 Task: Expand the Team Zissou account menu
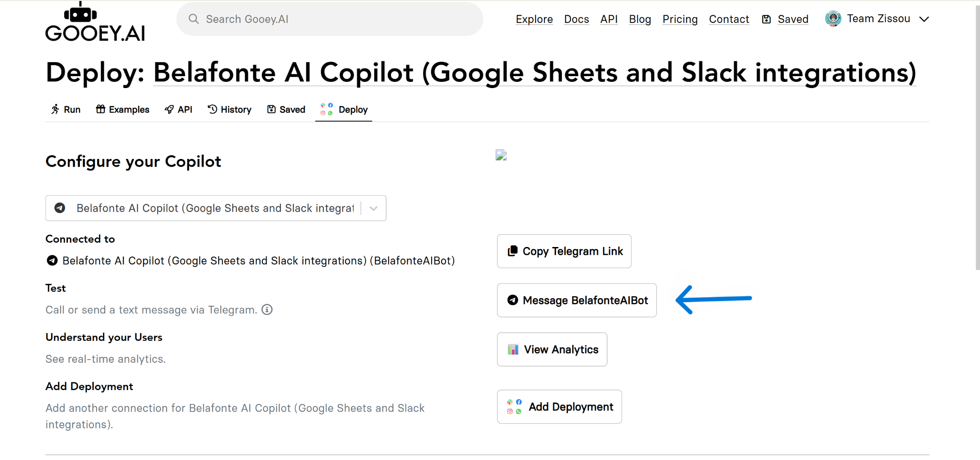924,19
